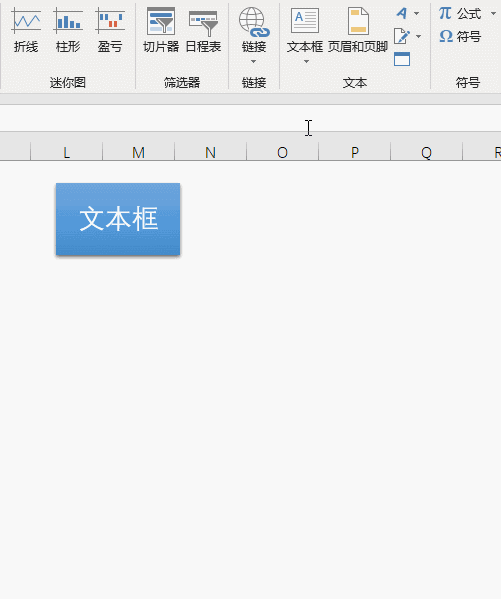Select column N header
This screenshot has width=501, height=599.
tap(211, 152)
